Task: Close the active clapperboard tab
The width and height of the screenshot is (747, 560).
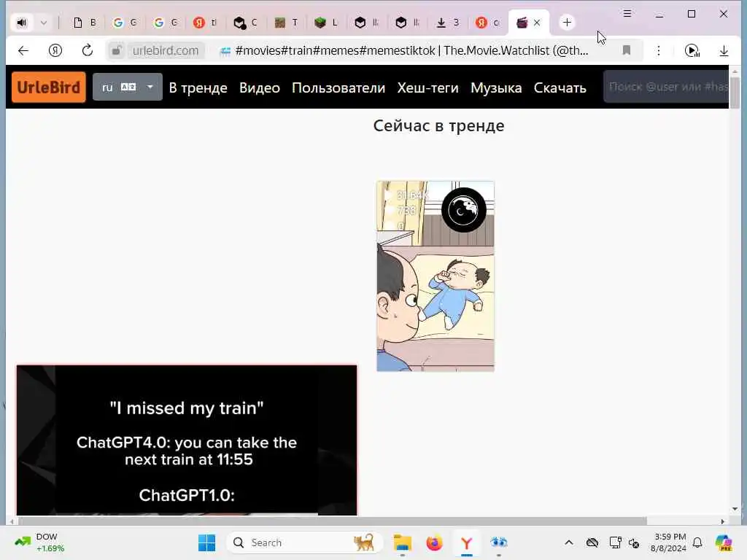Action: [x=537, y=23]
